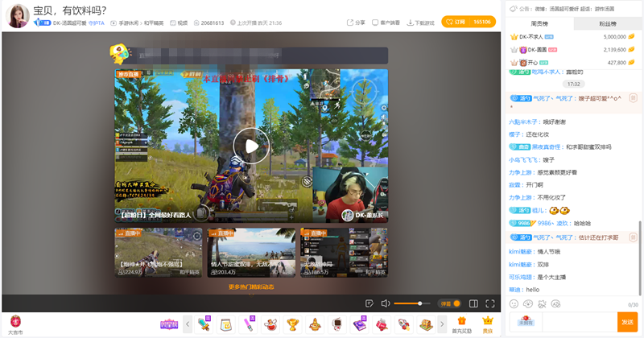The image size is (644, 338).
Task: Click the chat clean/filter icon
Action: [542, 304]
